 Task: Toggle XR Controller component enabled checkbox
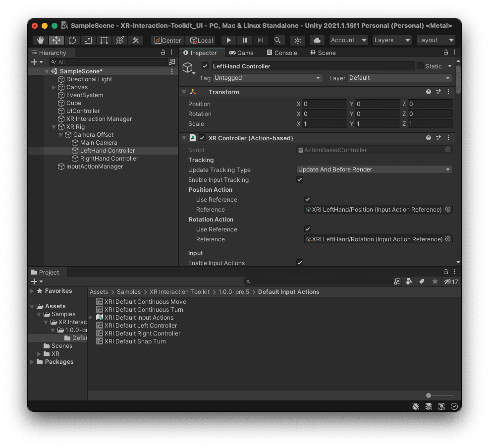coord(202,138)
